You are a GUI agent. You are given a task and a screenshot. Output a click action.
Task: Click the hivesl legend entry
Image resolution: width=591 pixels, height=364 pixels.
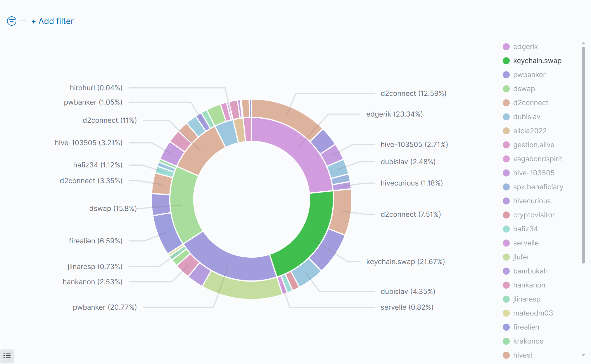pos(522,355)
